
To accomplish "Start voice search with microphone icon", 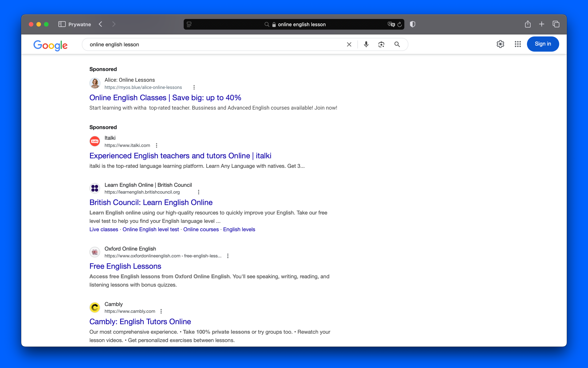I will click(366, 44).
